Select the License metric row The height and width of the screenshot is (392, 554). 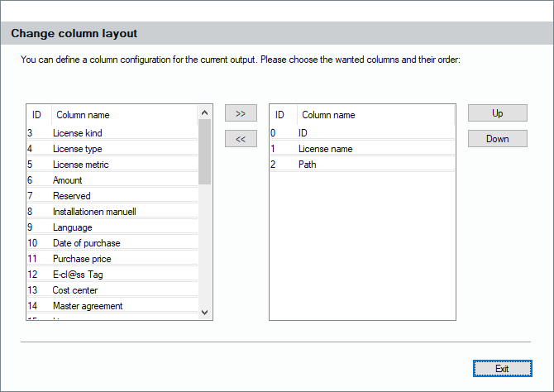(x=80, y=165)
